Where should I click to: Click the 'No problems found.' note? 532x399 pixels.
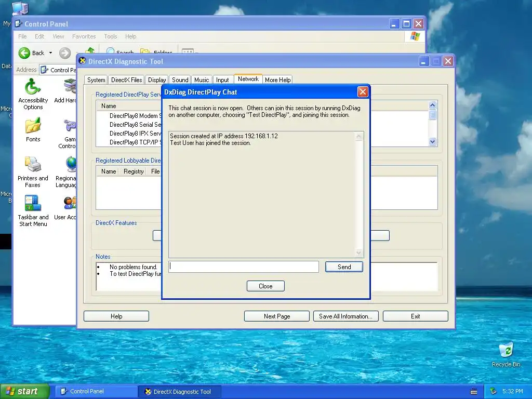134,267
